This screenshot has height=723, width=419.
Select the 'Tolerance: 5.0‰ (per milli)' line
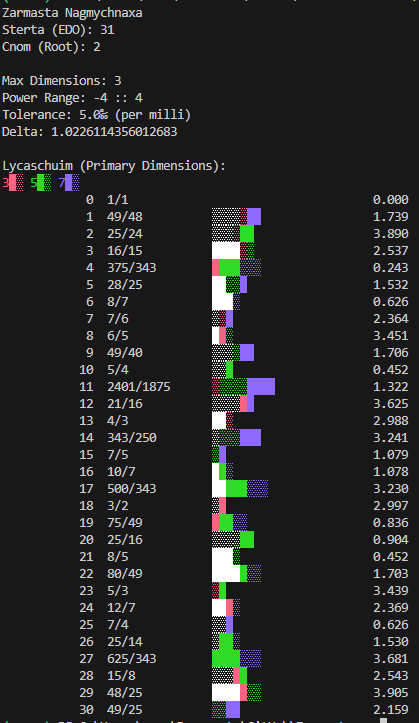tap(96, 115)
